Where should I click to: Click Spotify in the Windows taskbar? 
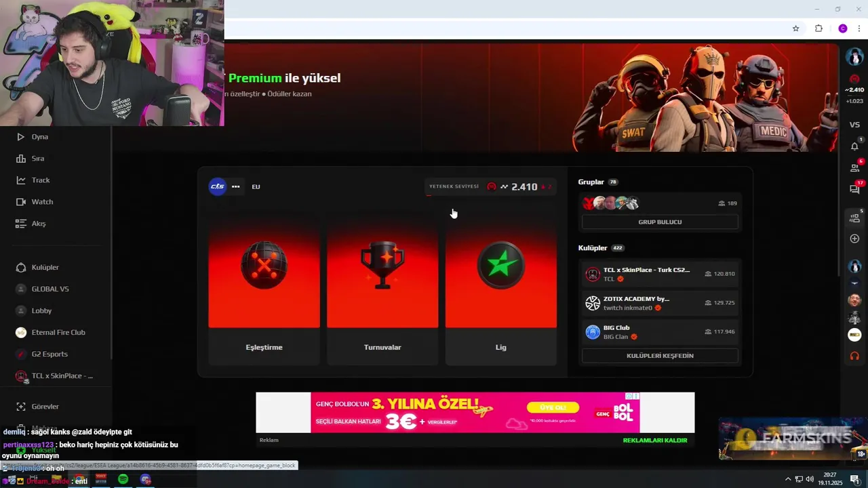pos(123,479)
